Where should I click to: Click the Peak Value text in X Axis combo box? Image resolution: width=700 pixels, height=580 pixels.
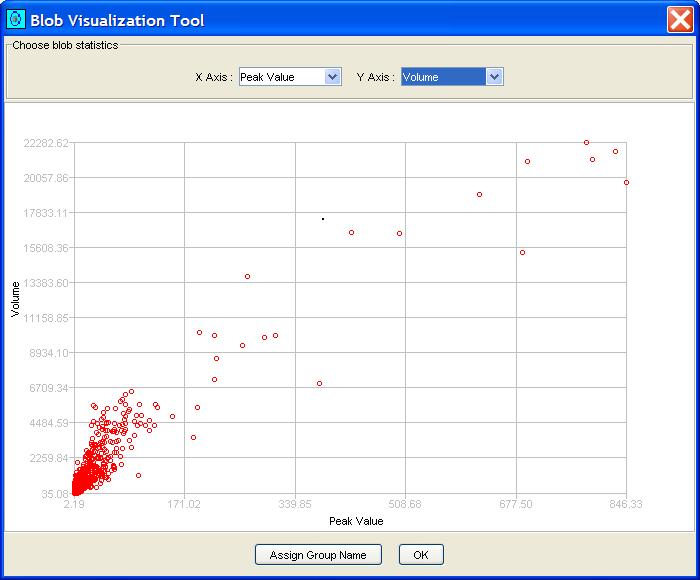(280, 77)
